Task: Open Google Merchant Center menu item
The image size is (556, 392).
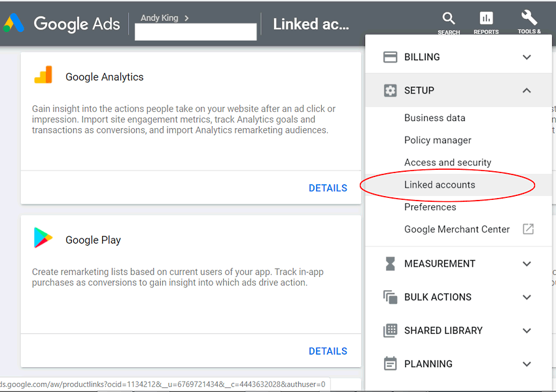Action: (459, 229)
